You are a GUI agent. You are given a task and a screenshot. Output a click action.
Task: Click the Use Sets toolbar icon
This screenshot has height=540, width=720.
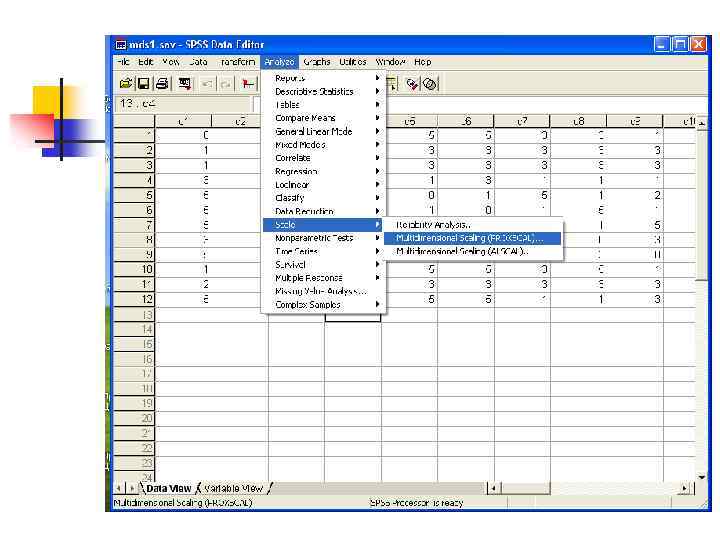point(430,84)
